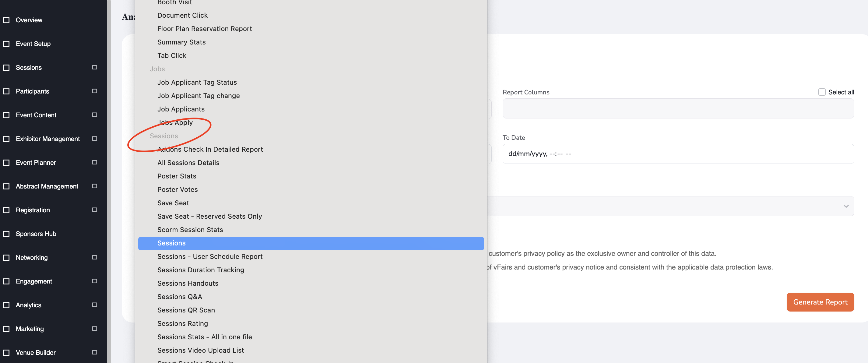Pick Job Applicants from the list

[x=181, y=109]
